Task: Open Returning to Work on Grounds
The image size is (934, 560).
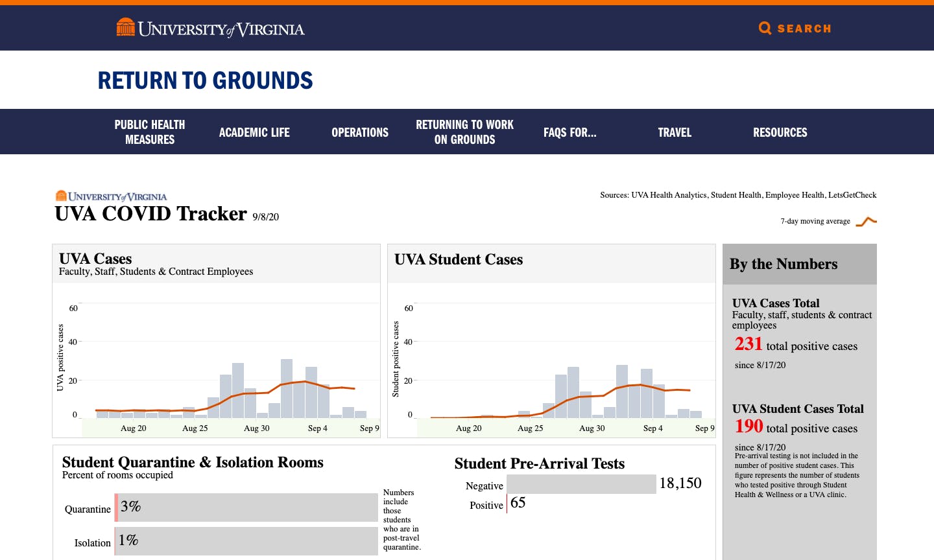Action: click(x=464, y=132)
